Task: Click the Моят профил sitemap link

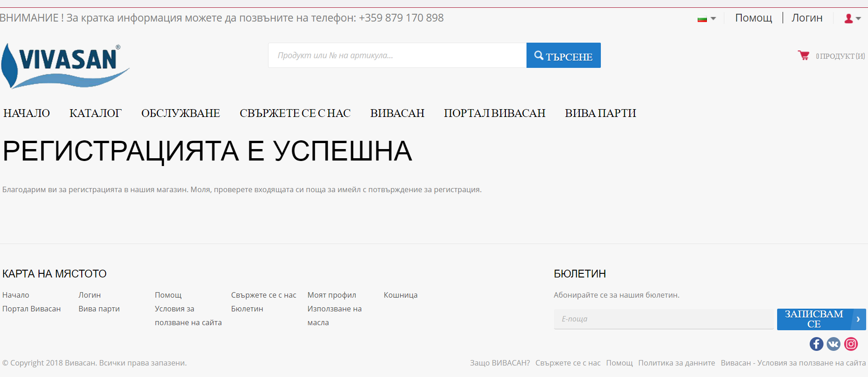Action: 331,295
